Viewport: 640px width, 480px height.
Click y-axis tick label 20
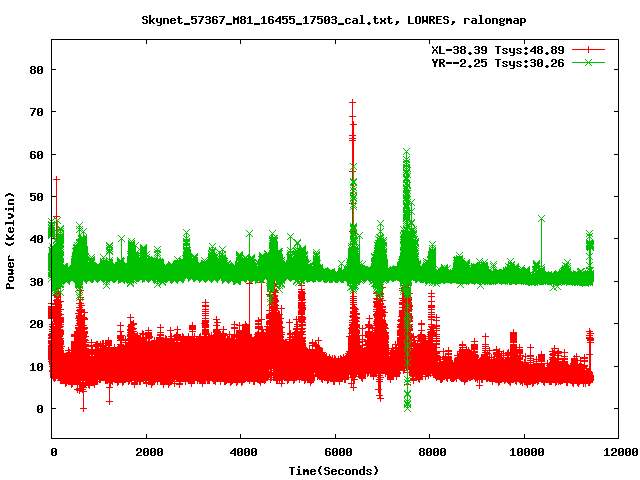[36, 324]
